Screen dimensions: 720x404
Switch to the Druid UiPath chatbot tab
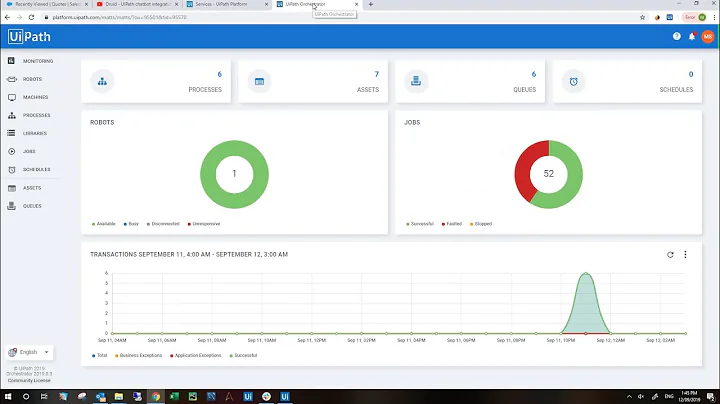[x=136, y=4]
